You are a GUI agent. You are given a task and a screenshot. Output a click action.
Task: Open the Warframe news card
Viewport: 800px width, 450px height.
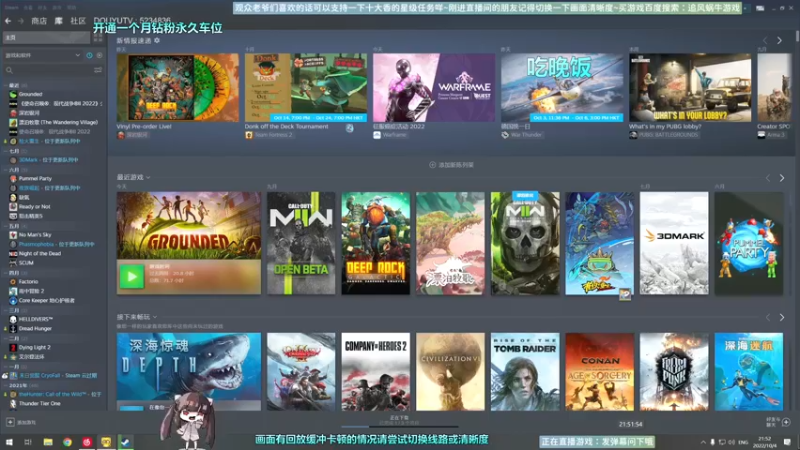[434, 88]
